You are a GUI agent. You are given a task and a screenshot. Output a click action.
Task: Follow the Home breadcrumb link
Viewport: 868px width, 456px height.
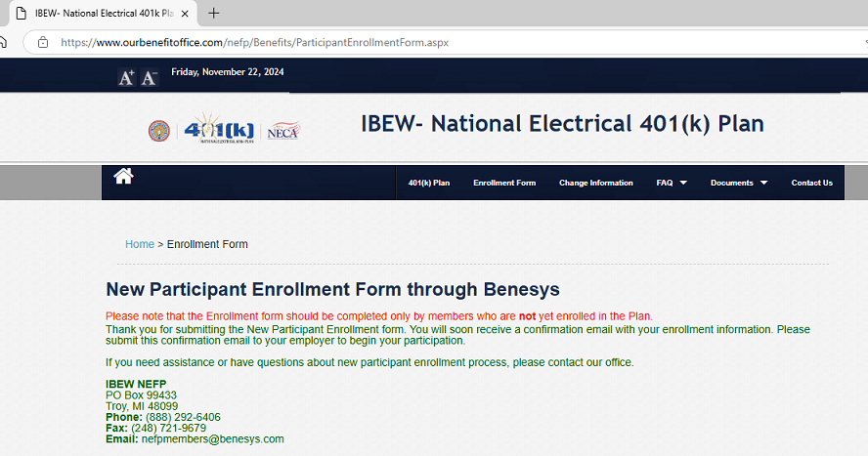(x=140, y=244)
